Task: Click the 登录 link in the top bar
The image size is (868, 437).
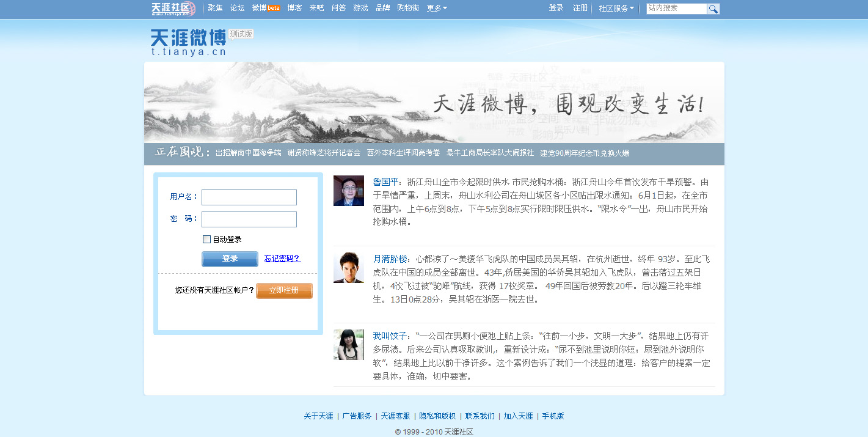Action: pos(556,8)
